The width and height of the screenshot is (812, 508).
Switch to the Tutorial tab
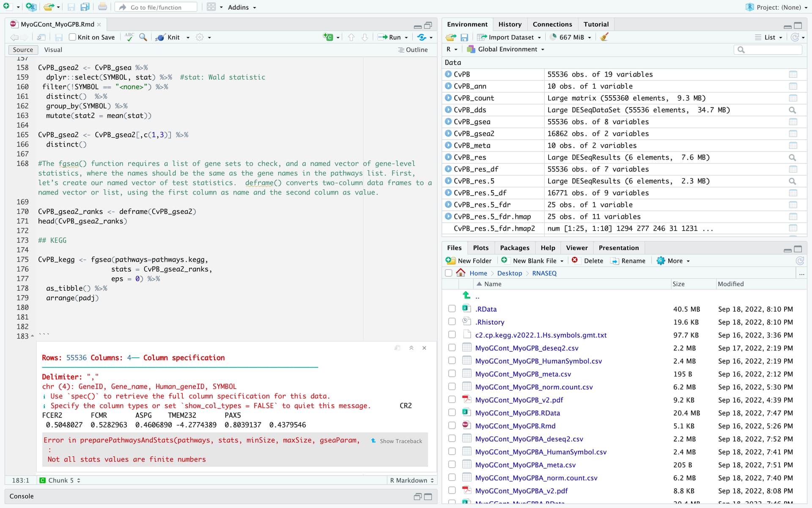tap(596, 25)
